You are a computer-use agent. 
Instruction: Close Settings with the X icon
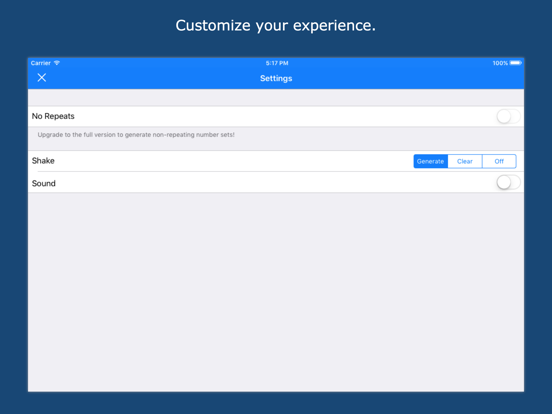pos(42,77)
